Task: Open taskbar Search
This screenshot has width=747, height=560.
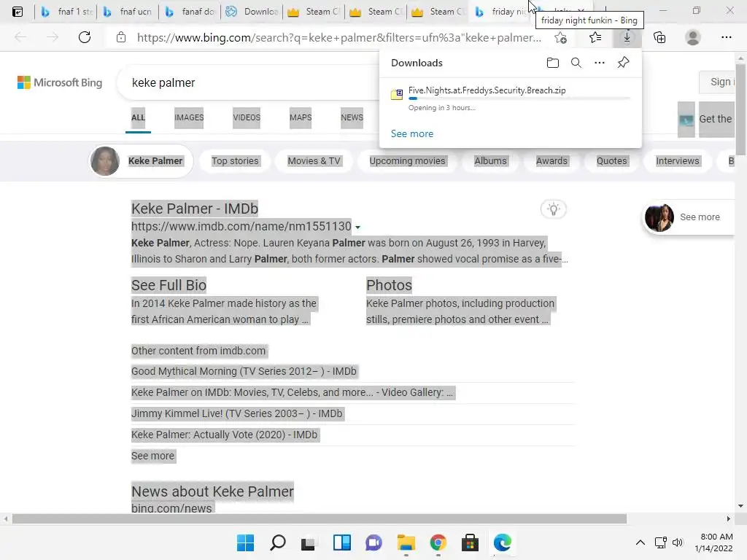Action: pos(278,542)
